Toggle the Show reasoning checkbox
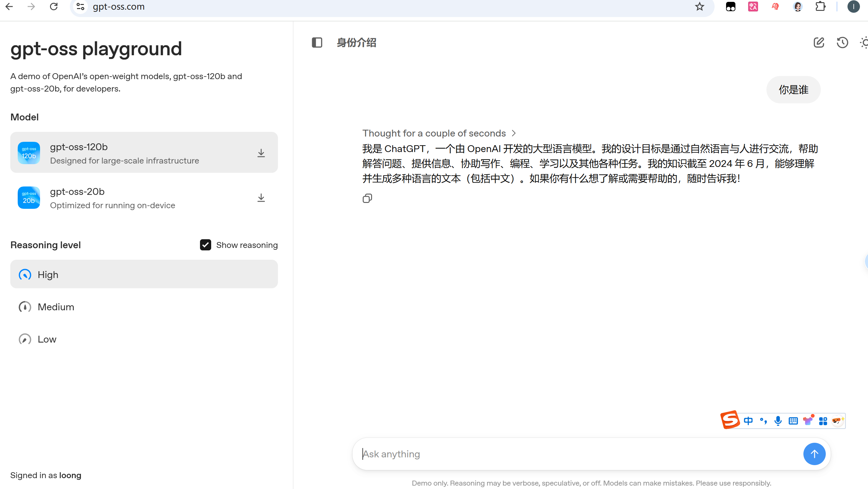This screenshot has width=868, height=489. pos(205,245)
